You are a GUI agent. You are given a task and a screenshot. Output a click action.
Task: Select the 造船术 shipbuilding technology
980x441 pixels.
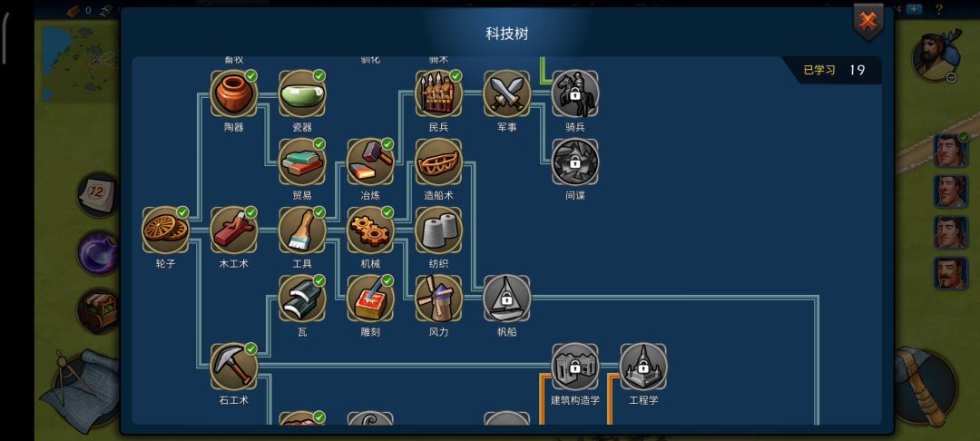tap(439, 162)
